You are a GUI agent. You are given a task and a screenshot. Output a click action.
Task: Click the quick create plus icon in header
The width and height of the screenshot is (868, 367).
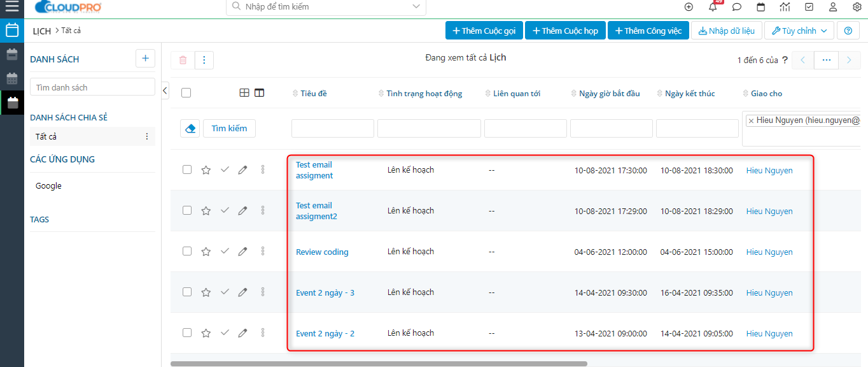click(x=689, y=7)
